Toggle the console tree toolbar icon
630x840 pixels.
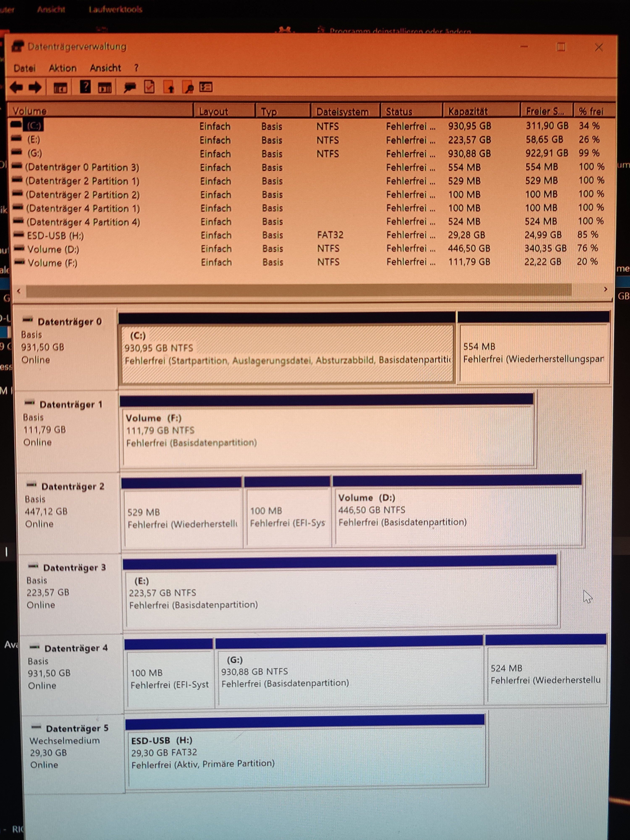click(60, 88)
